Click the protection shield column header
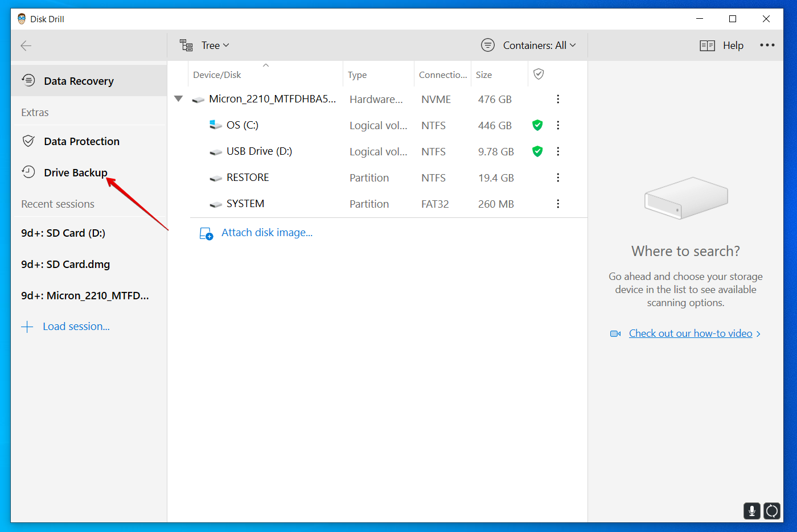 point(539,74)
